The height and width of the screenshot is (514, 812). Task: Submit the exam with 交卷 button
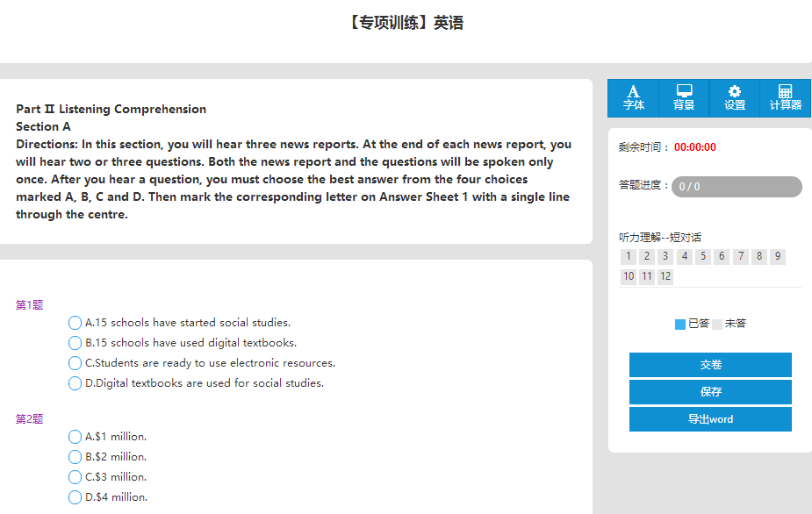click(x=710, y=365)
